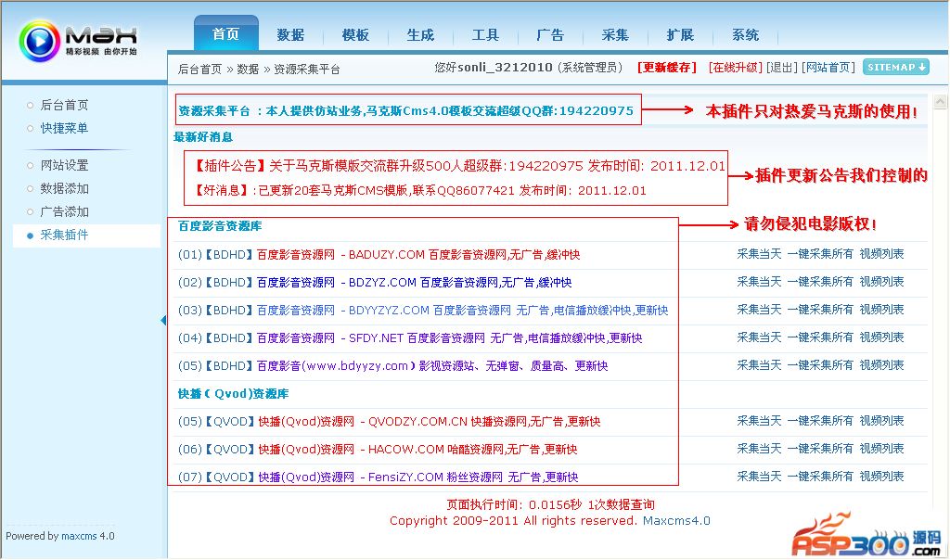Collapse the sidebar using the blue arrow handle
Viewport: 950px width, 560px height.
pyautogui.click(x=163, y=320)
